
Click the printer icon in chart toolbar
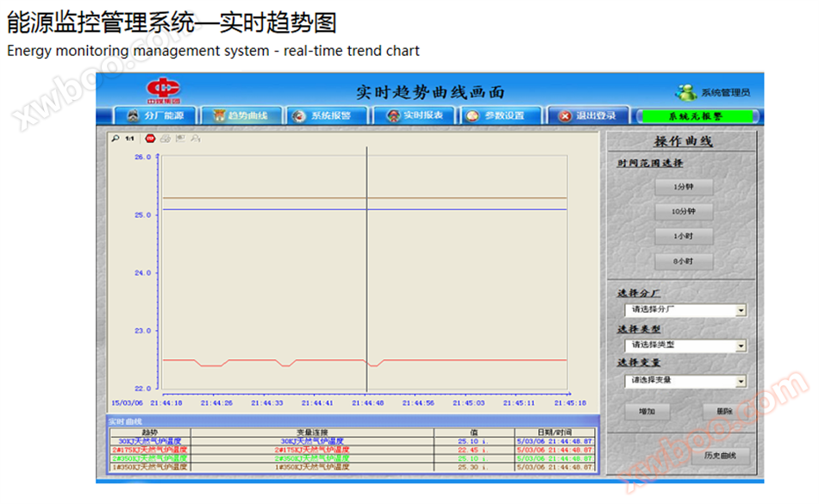coord(165,138)
